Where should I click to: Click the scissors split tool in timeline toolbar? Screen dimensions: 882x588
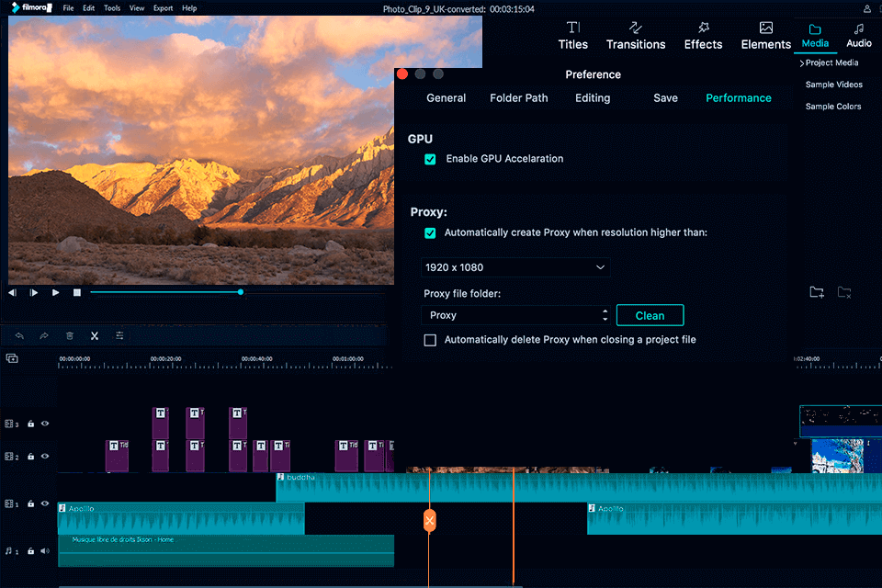tap(94, 336)
